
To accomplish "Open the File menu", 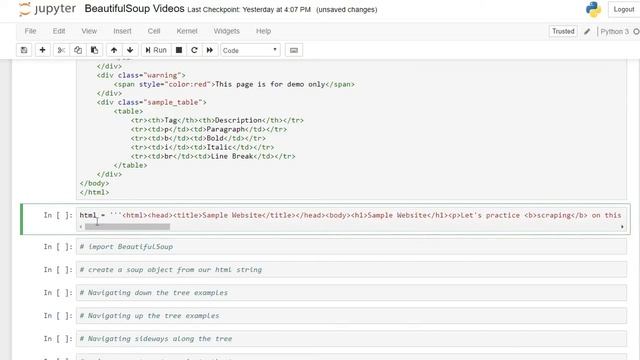I will (x=30, y=31).
